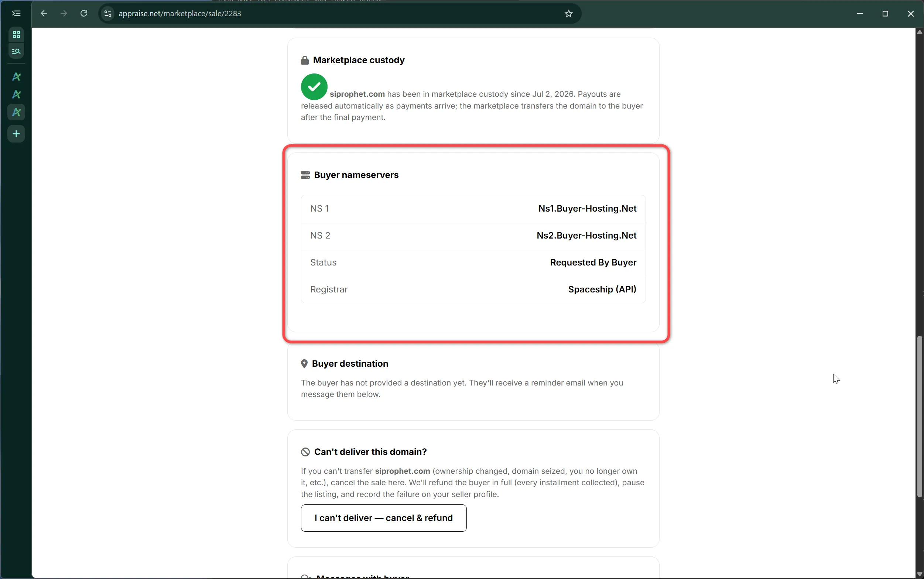Maximize the browser window
This screenshot has height=579, width=924.
(885, 13)
